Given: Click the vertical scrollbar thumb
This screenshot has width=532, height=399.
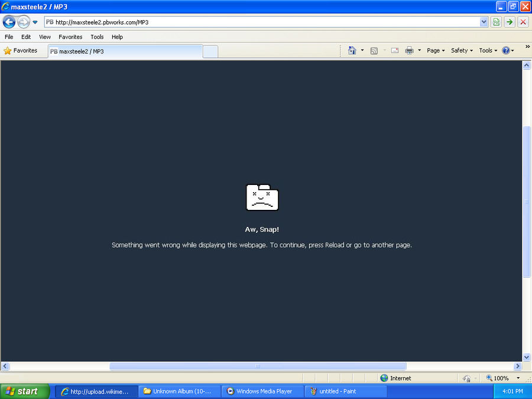Looking at the screenshot, I should [x=526, y=202].
